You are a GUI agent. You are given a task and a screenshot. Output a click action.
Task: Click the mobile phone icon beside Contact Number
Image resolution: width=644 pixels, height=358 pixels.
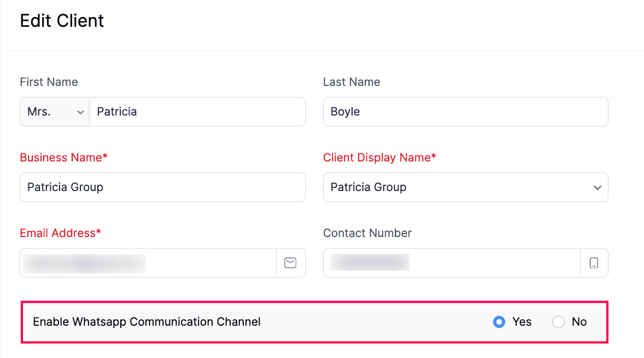point(594,263)
